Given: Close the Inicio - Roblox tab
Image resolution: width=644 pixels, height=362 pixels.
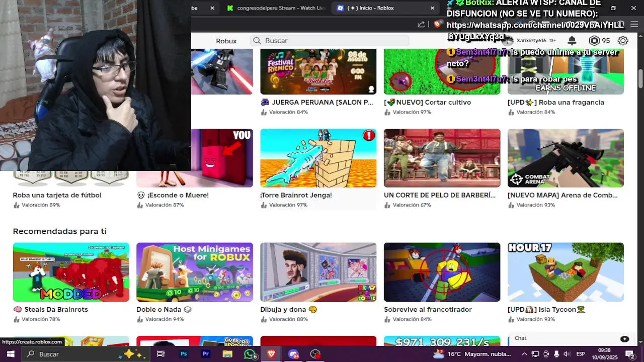Looking at the screenshot, I should point(432,8).
